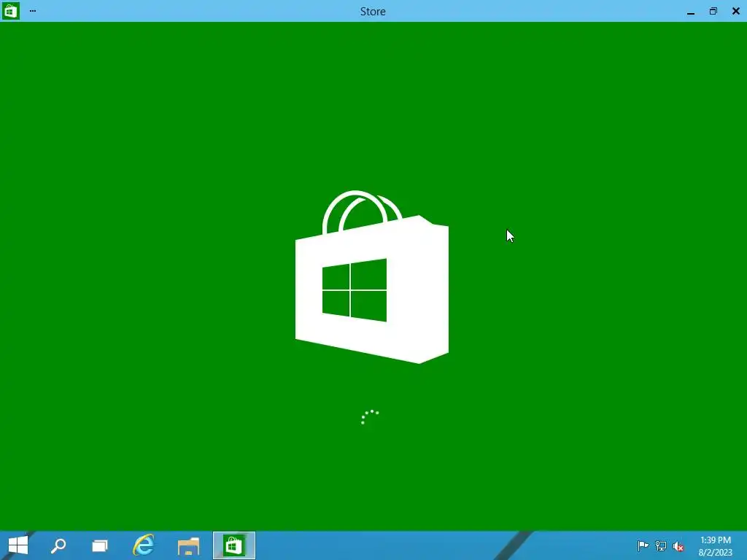
Task: Open the three-dots app commands menu
Action: 32,10
